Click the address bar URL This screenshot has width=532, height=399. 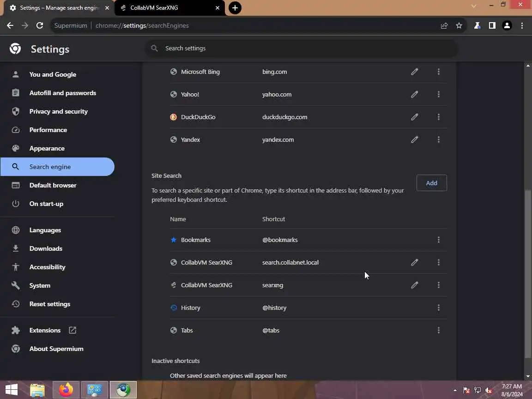pos(142,25)
